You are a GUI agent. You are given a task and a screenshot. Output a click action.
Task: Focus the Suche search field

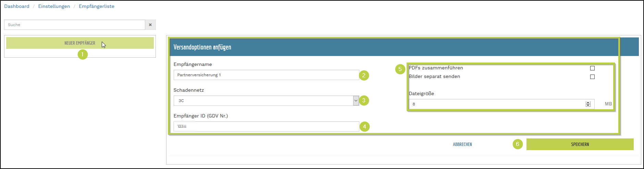coord(75,25)
